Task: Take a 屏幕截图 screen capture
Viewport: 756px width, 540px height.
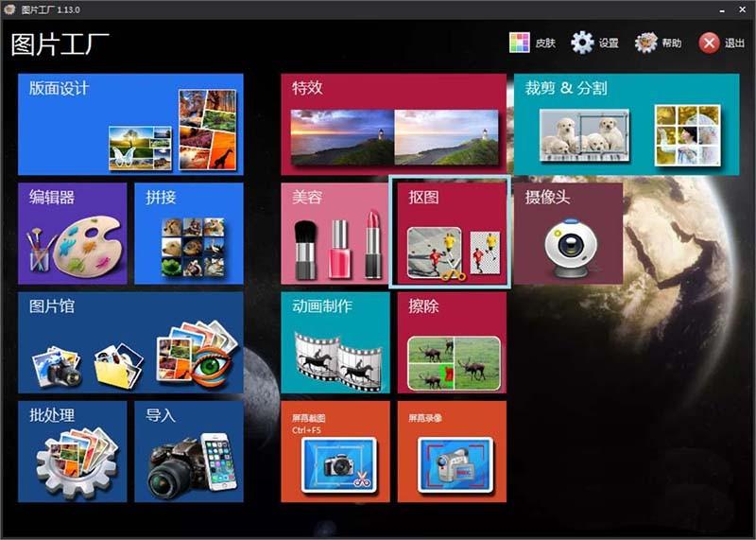Action: 335,451
